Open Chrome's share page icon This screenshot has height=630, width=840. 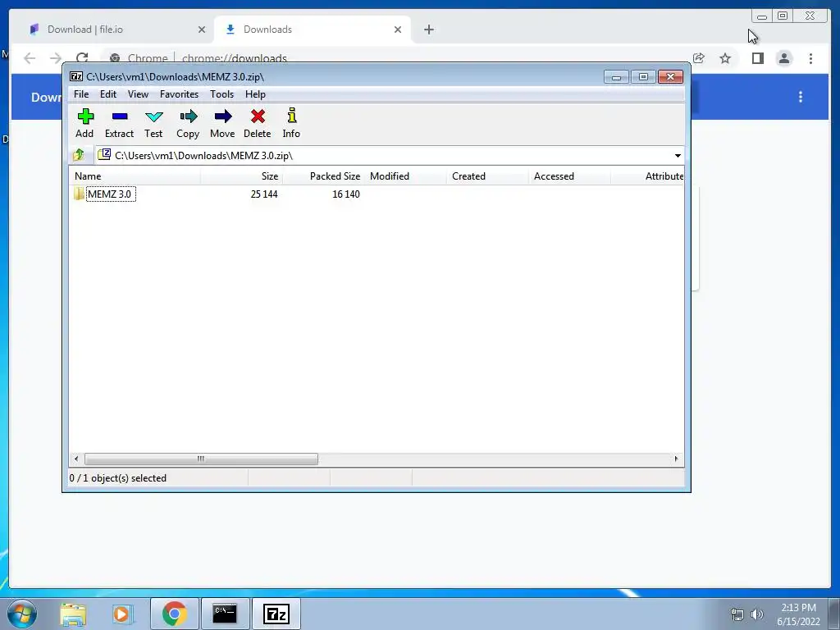pyautogui.click(x=699, y=58)
